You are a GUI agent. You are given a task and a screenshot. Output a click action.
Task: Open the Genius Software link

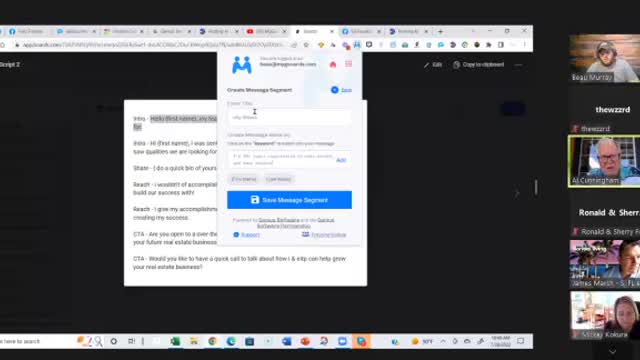click(279, 220)
